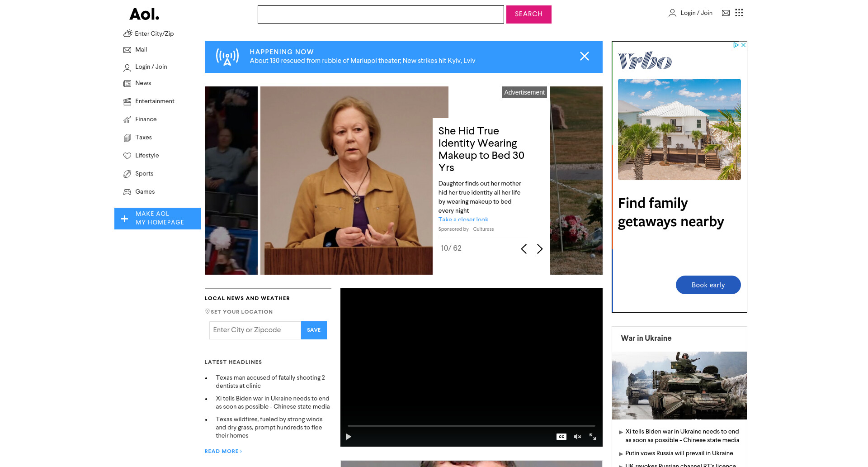This screenshot has width=868, height=467.
Task: Open Mail from the sidebar envelope icon
Action: (127, 50)
